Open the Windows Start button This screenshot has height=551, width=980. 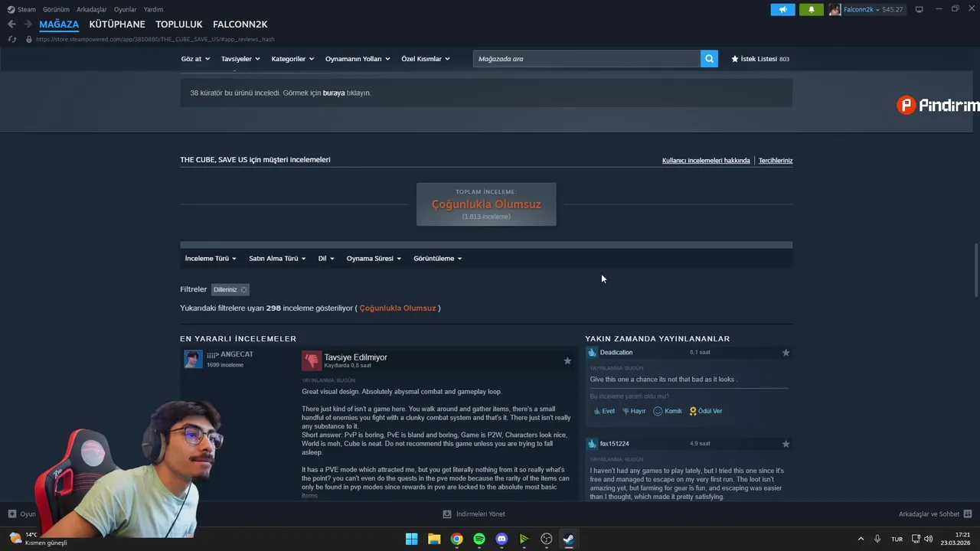pyautogui.click(x=412, y=539)
